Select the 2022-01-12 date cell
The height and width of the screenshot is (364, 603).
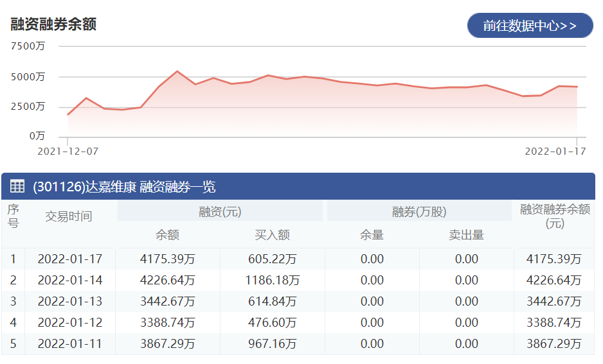click(70, 322)
